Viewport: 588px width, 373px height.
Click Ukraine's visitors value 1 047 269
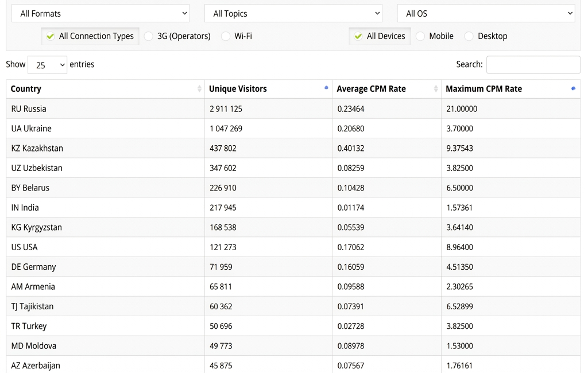point(226,129)
